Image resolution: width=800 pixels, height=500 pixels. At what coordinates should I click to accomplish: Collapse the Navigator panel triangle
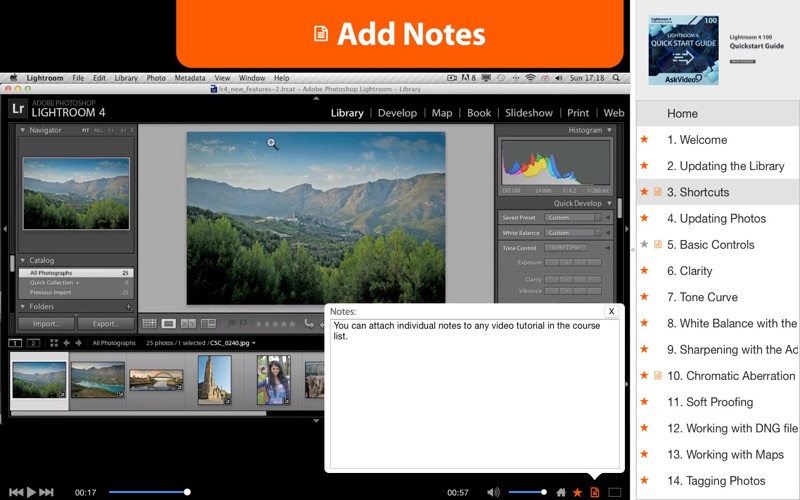[x=22, y=130]
